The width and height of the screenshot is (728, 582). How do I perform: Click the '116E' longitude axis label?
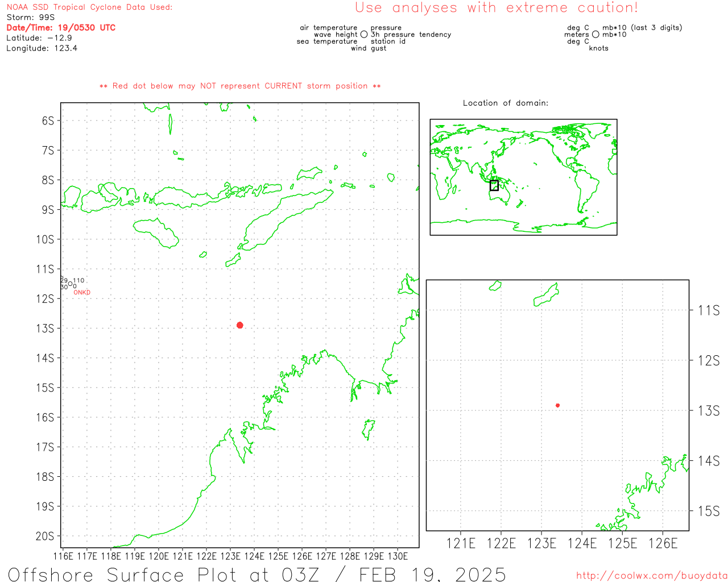(63, 556)
